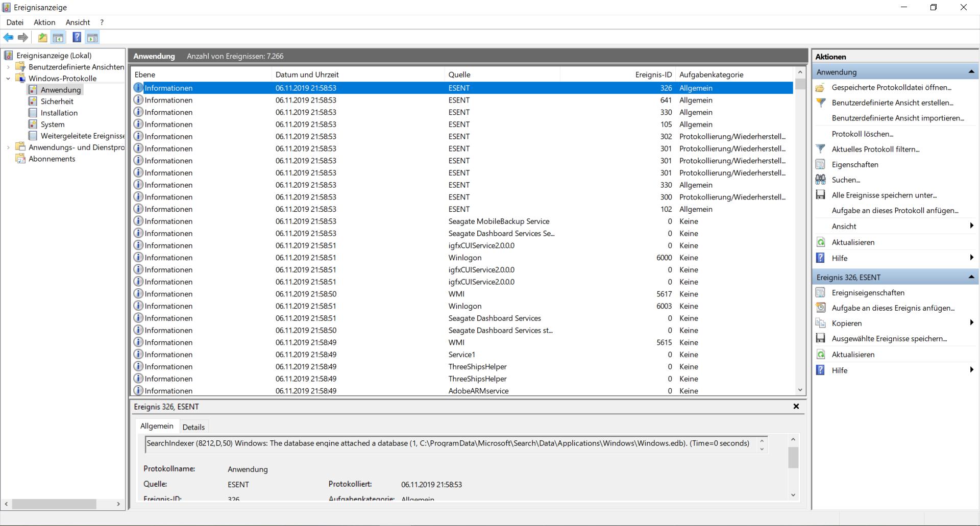The image size is (980, 526).
Task: Click the Forward arrow toolbar icon
Action: click(23, 37)
